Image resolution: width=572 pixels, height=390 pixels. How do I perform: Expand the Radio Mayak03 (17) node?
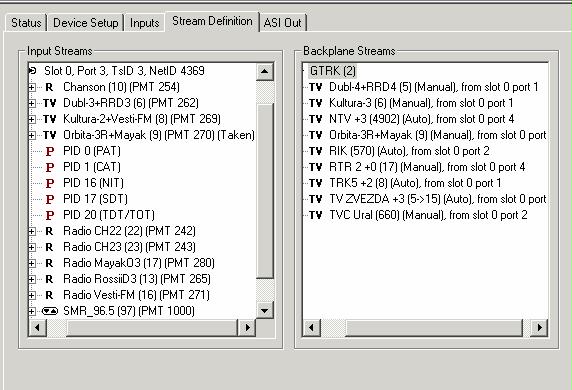pos(32,263)
